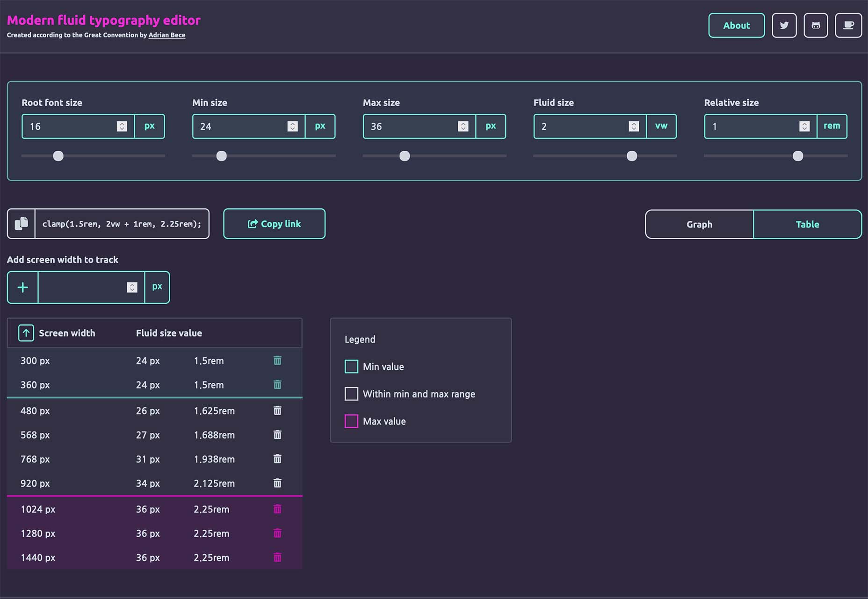Screen dimensions: 868x599
Task: Click the Max value legend swatch
Action: pos(351,421)
